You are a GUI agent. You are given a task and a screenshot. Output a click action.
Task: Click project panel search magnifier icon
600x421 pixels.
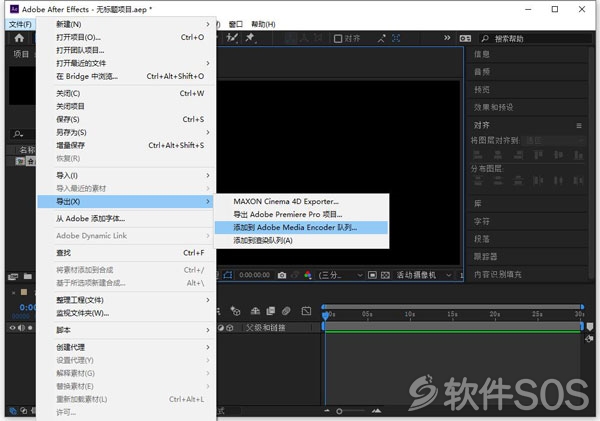tap(18, 134)
